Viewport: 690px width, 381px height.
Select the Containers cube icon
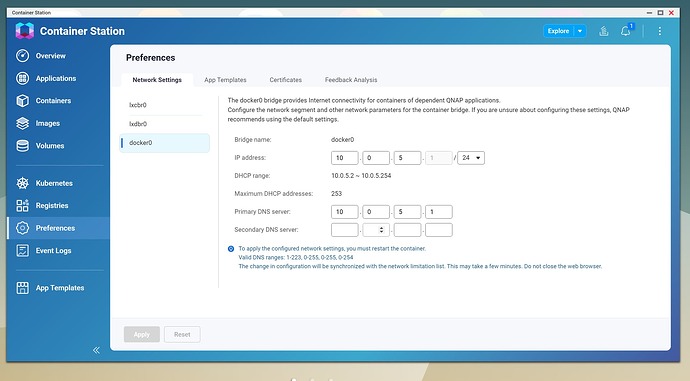[x=22, y=101]
